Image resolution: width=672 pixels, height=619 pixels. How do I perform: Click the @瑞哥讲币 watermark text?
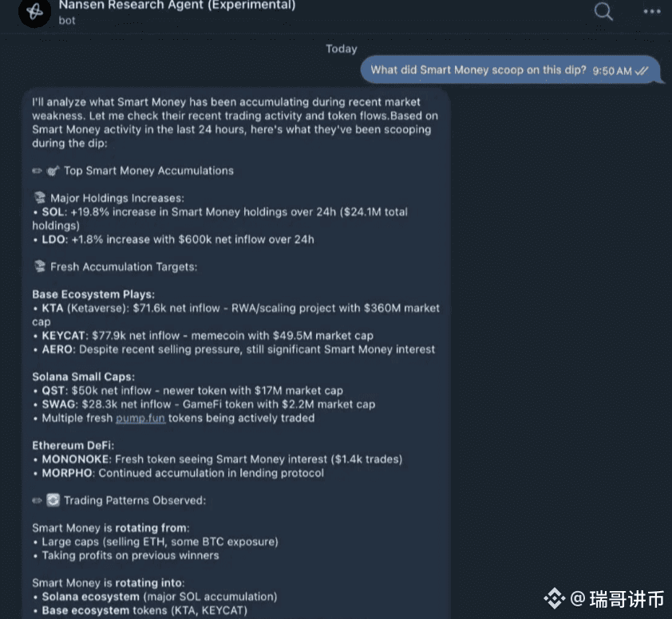point(617,599)
